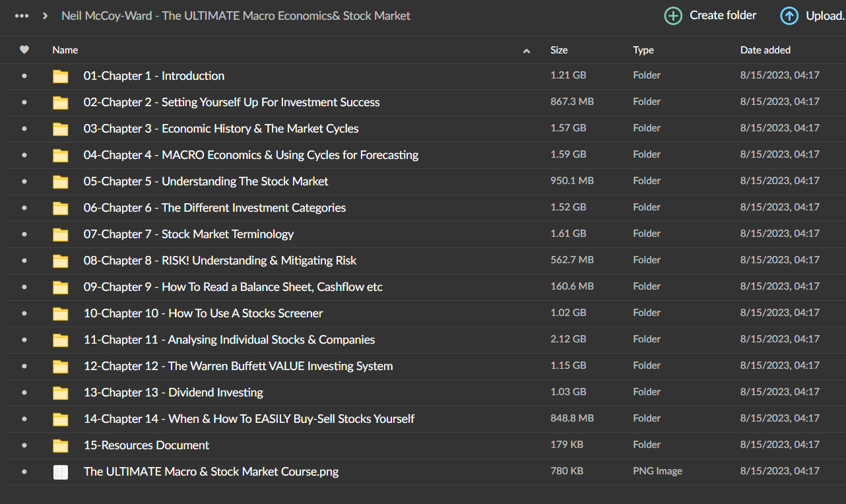Open the folder icon beside Chapter 1 Introduction
The width and height of the screenshot is (846, 504).
pyautogui.click(x=60, y=76)
